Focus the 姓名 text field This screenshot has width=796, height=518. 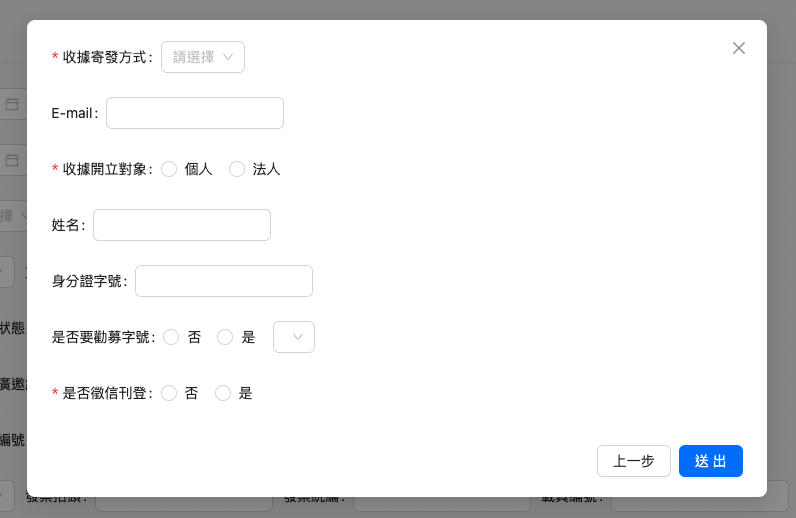(x=182, y=225)
